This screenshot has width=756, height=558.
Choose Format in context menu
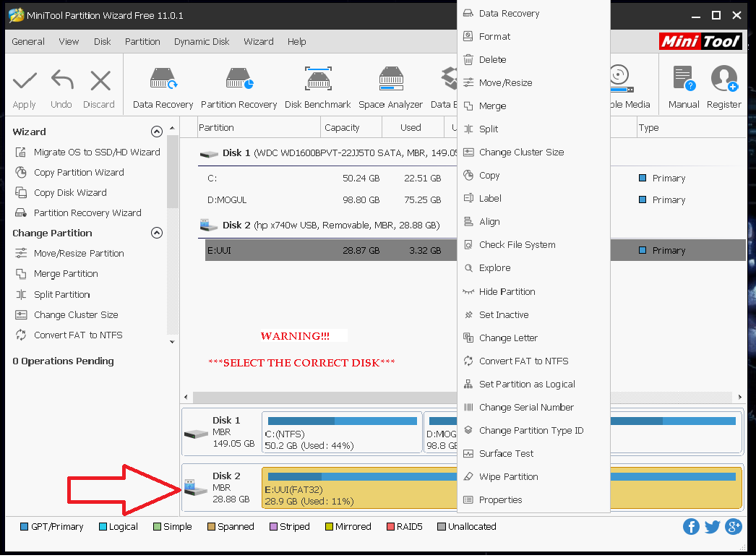tap(533, 37)
